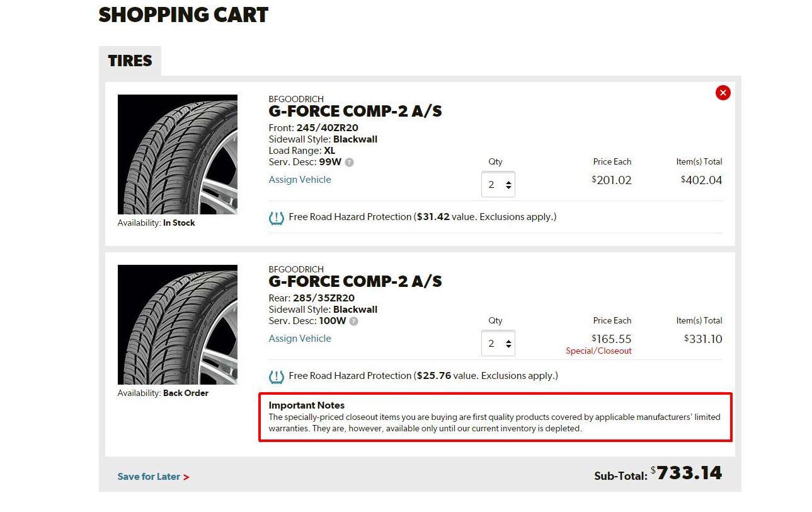Screen dimensions: 812x512
Task: Open G-Force Comp-2 A/S front tire title
Action: 355,112
